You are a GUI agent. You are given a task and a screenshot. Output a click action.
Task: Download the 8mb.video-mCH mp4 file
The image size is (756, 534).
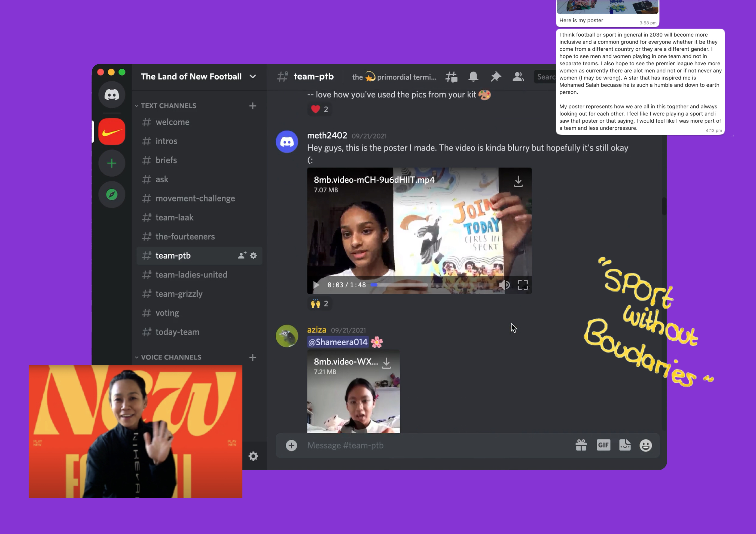point(518,181)
